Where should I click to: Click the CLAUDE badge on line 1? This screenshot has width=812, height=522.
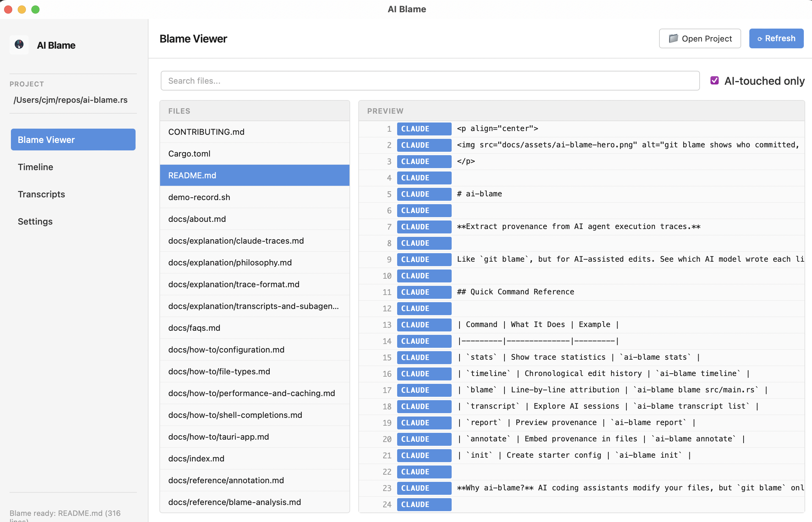tap(424, 129)
